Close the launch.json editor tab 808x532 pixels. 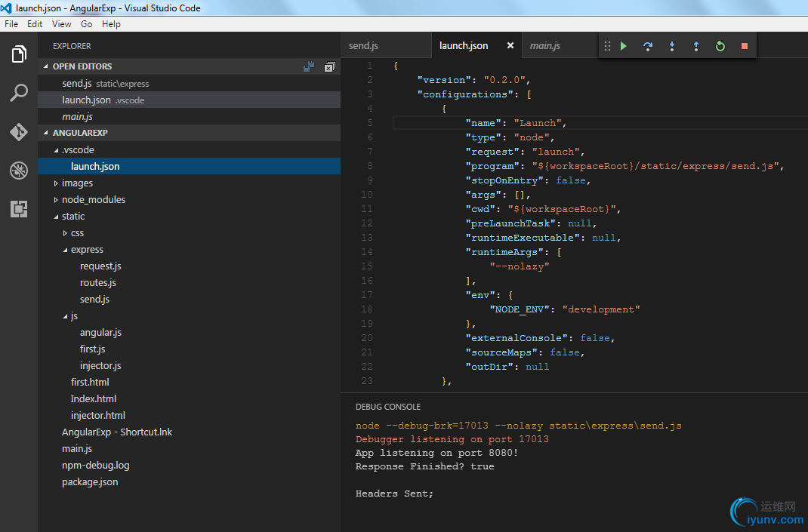click(510, 46)
